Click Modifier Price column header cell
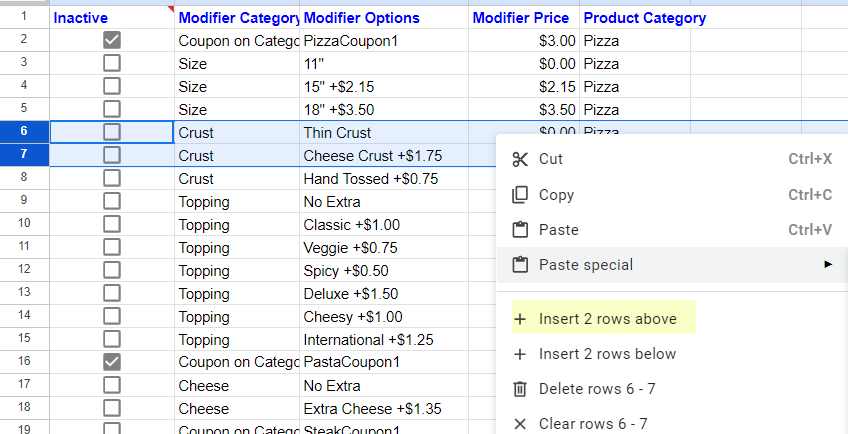Image resolution: width=848 pixels, height=434 pixels. pos(522,18)
